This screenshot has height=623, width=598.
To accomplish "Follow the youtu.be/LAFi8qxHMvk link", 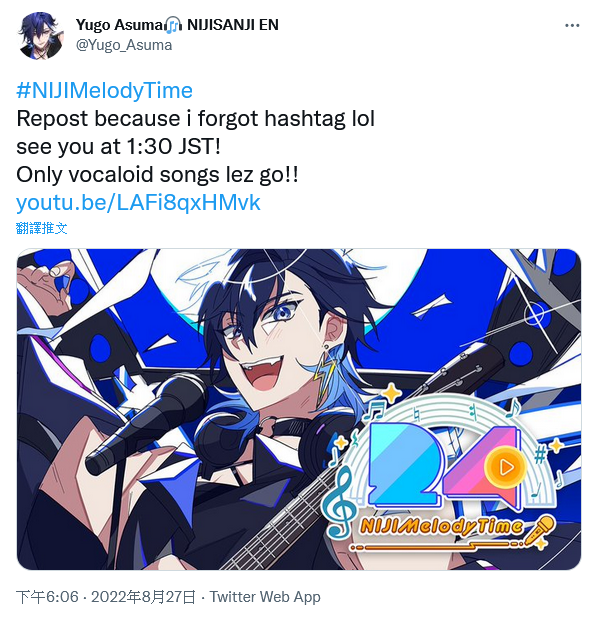I will (138, 202).
